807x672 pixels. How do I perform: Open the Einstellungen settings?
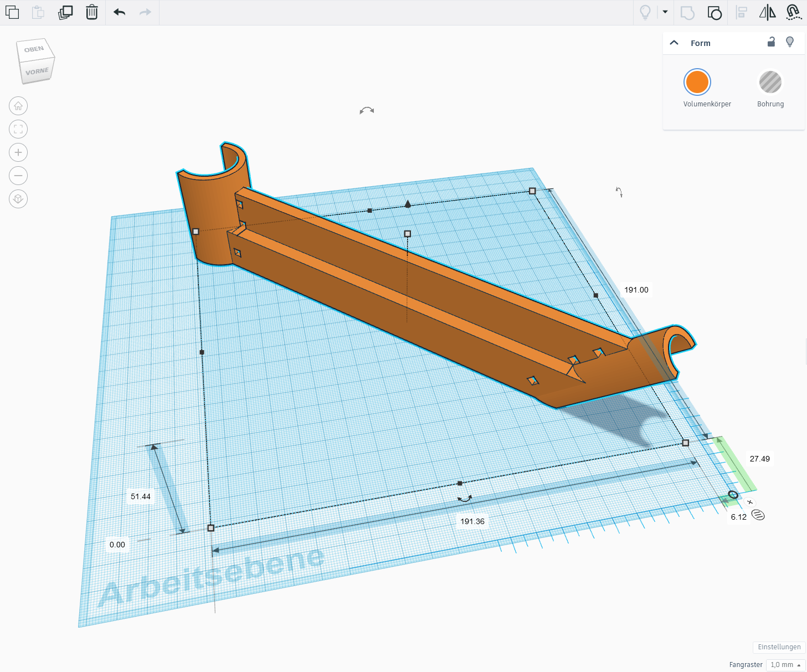click(779, 647)
